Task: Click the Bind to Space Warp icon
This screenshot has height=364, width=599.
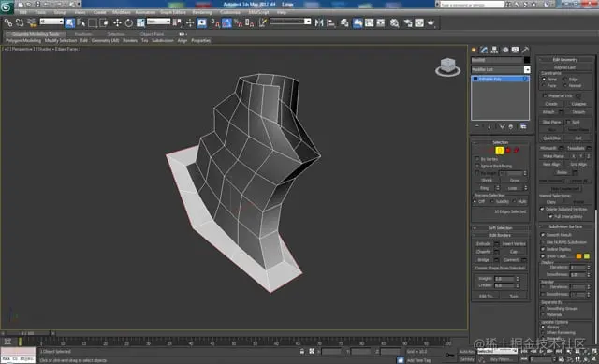Action: pyautogui.click(x=32, y=22)
